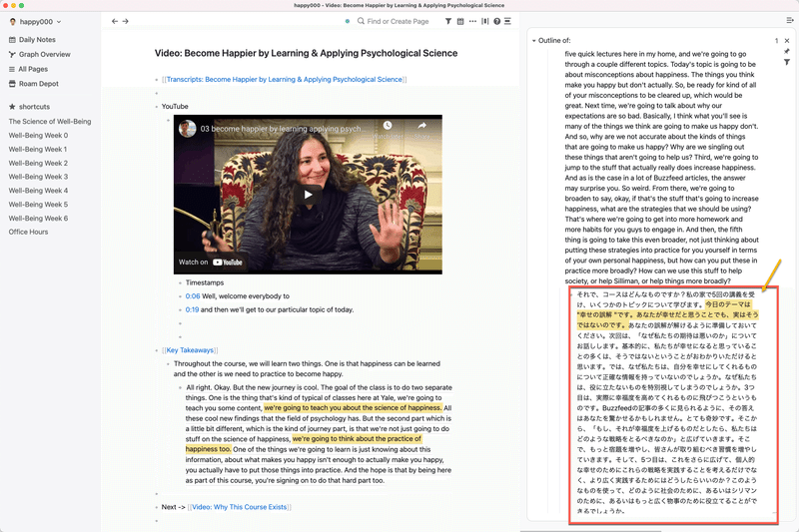Image resolution: width=799 pixels, height=532 pixels.
Task: Click the video title text overlay
Action: [x=282, y=129]
